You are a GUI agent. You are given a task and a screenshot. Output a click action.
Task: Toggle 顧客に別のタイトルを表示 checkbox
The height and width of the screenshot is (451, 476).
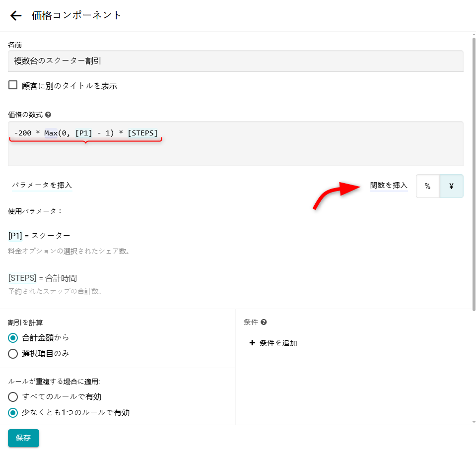(x=13, y=85)
